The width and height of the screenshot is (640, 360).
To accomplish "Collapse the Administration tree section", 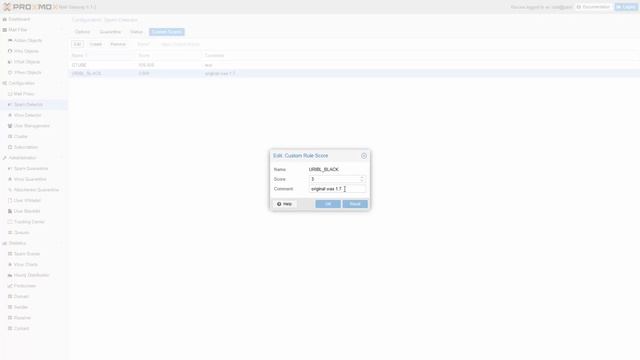I will (x=62, y=158).
